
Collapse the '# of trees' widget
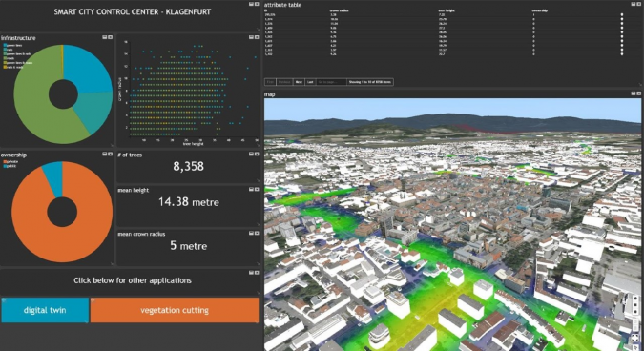[x=251, y=154]
